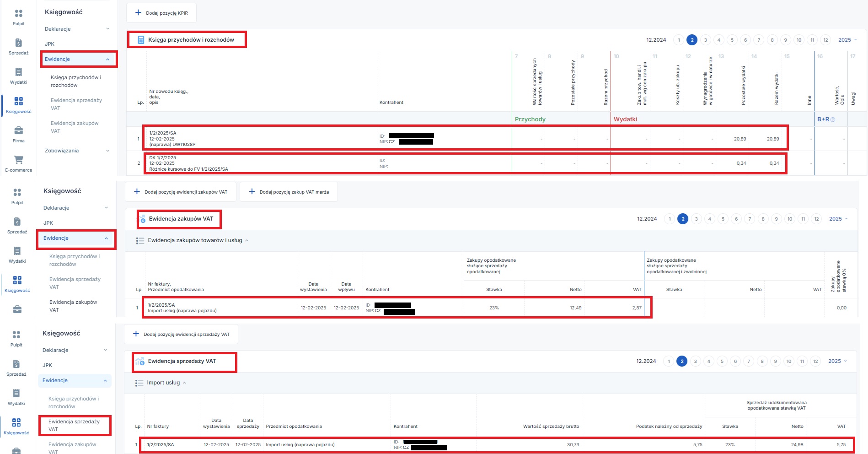Open Wydatki icon in the purchases VAT view sidebar
The image size is (868, 454).
coord(17,251)
